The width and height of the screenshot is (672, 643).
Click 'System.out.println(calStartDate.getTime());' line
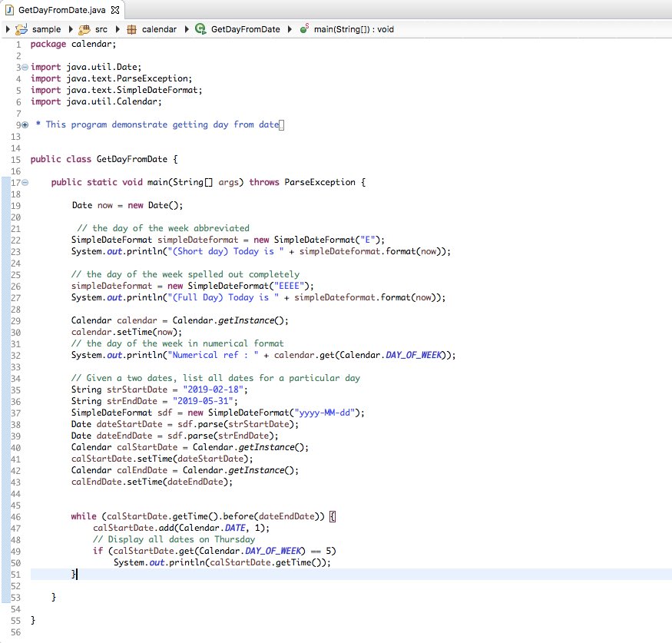(x=222, y=562)
